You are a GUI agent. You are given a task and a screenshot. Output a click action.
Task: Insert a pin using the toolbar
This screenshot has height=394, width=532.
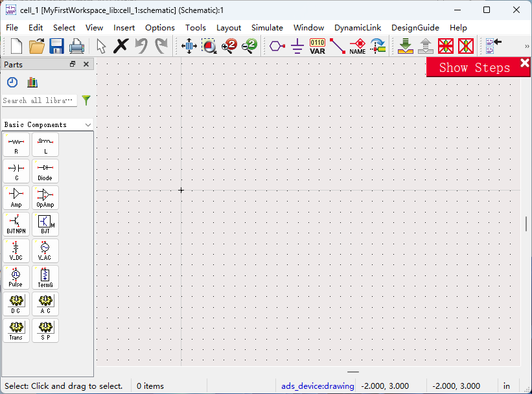click(x=277, y=46)
